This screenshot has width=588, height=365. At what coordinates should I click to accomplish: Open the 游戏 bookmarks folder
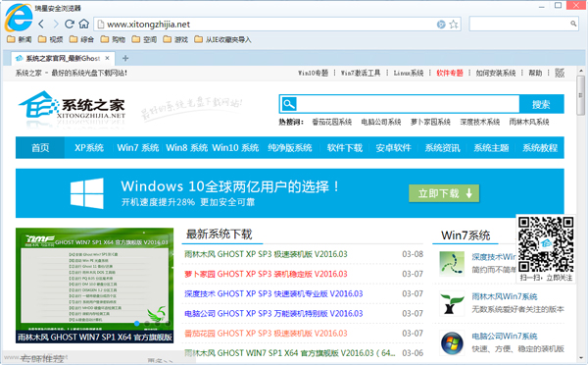(x=175, y=39)
